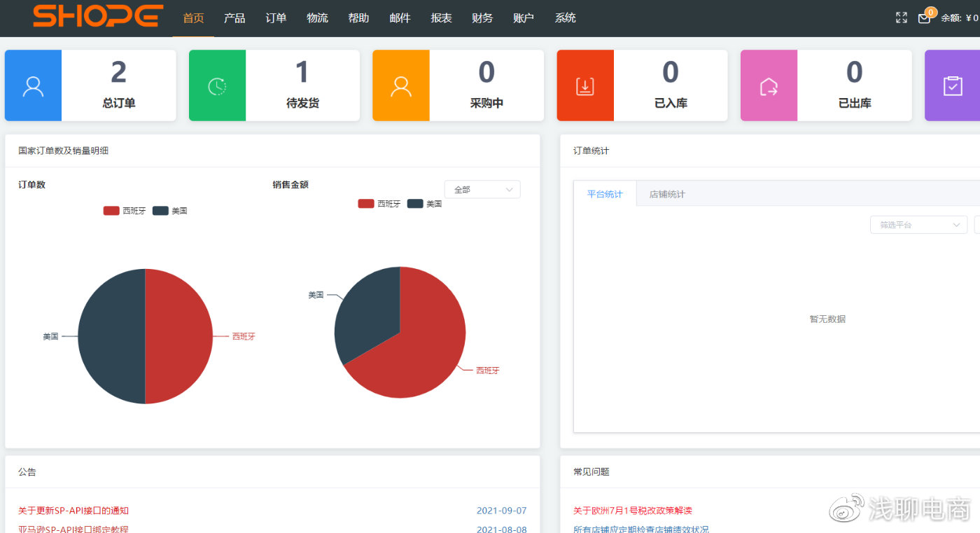980x533 pixels.
Task: Switch to the 店铺统计 tab
Action: tap(666, 194)
